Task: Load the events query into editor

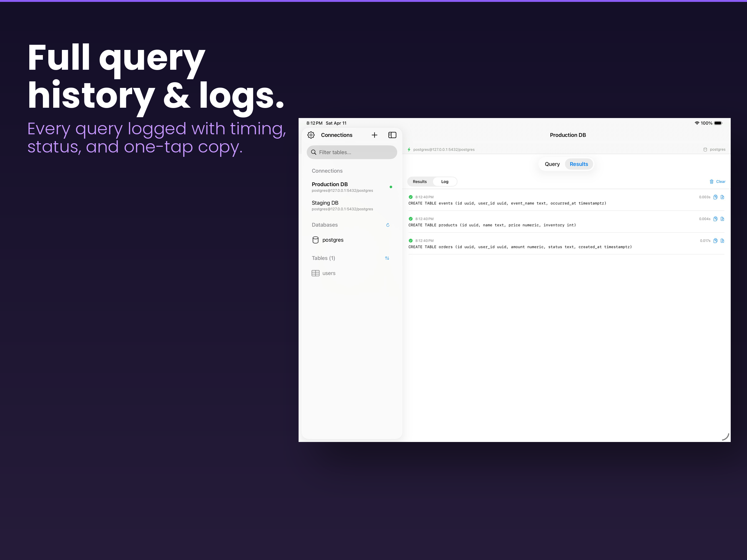Action: (x=722, y=197)
